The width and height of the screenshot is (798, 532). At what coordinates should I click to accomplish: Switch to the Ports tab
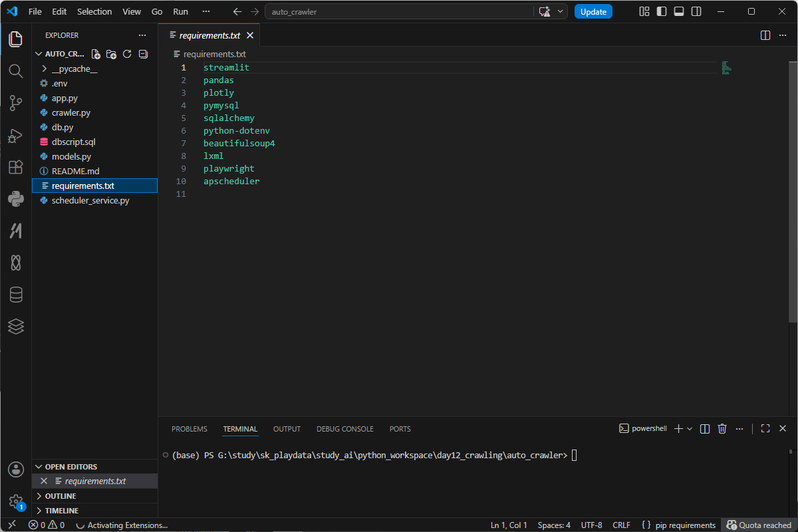[400, 429]
